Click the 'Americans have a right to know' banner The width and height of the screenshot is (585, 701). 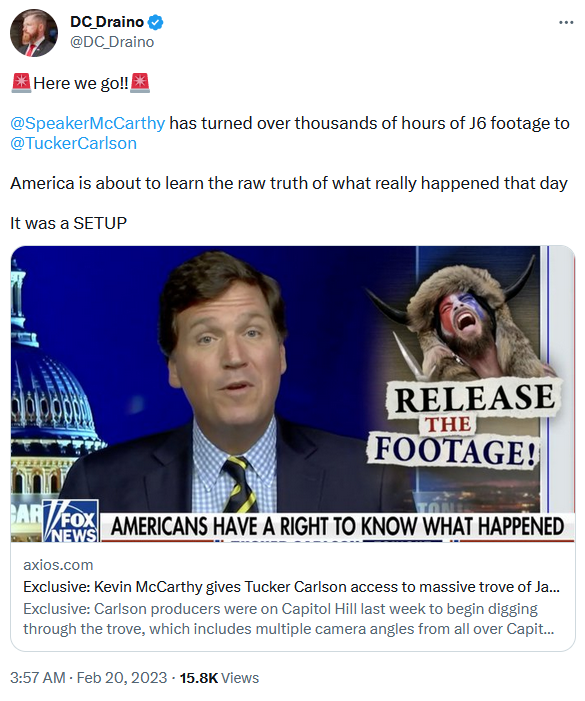pos(337,526)
